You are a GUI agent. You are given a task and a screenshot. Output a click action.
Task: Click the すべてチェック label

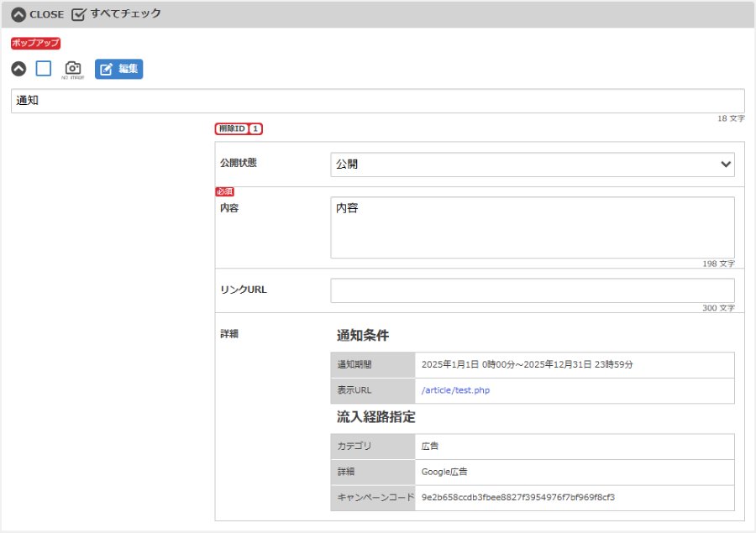(125, 13)
